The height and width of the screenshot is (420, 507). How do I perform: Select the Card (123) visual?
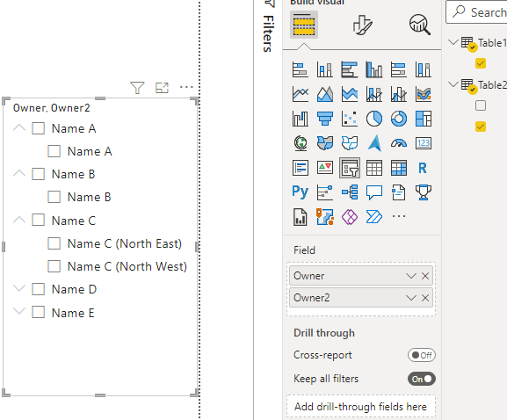pos(424,143)
